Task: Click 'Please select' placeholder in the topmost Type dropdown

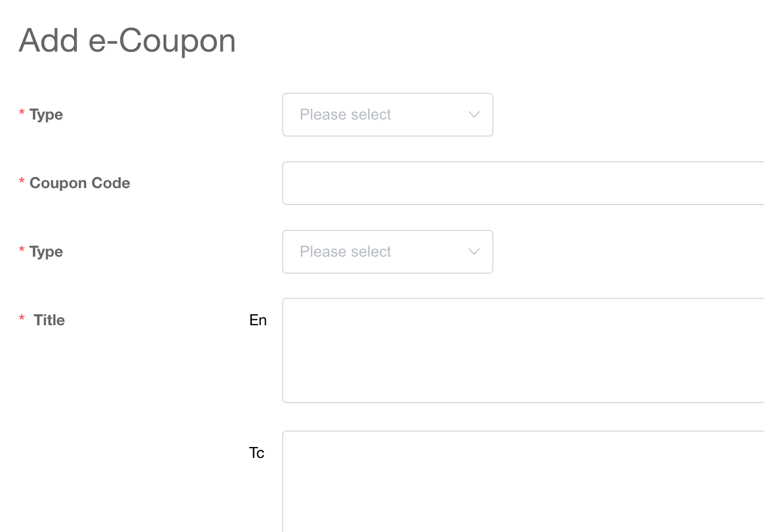Action: 345,115
